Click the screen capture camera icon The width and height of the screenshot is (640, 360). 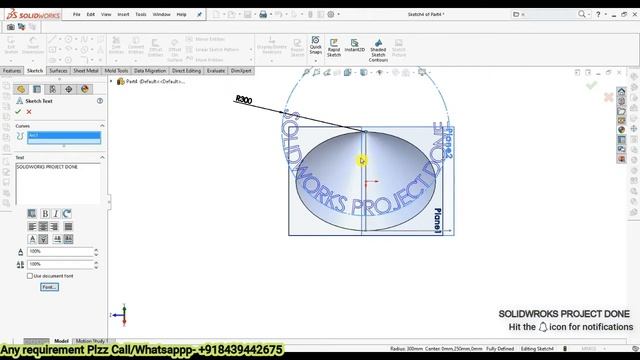[11, 27]
